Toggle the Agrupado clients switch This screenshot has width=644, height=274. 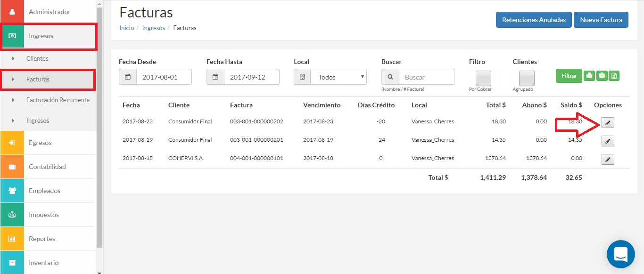[x=527, y=78]
